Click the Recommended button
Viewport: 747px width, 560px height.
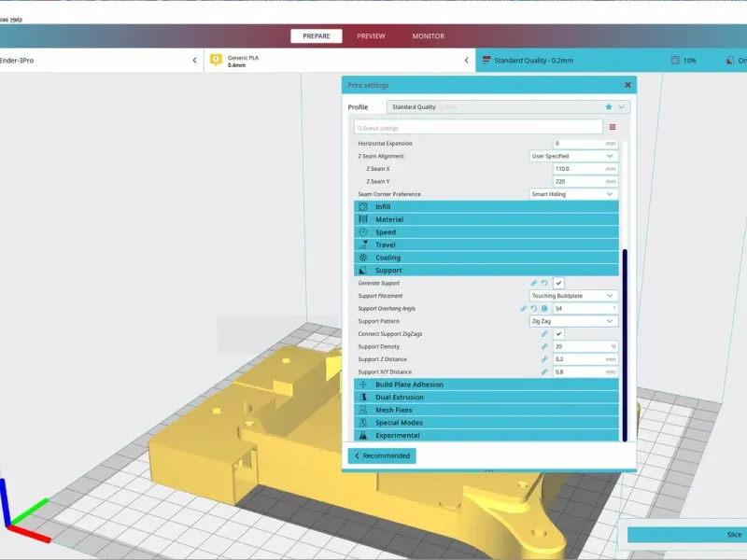pyautogui.click(x=382, y=455)
